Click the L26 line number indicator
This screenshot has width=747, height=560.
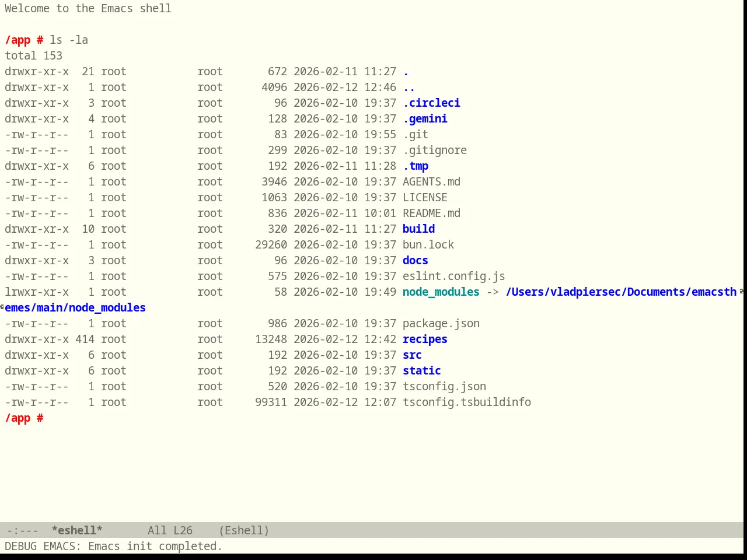click(183, 530)
